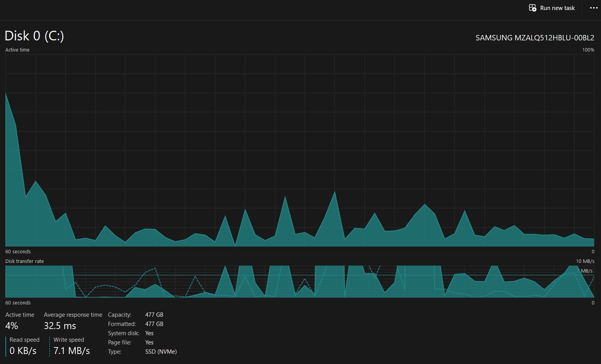Click the Capacity: label
Screen dimensions: 601x364
point(120,315)
